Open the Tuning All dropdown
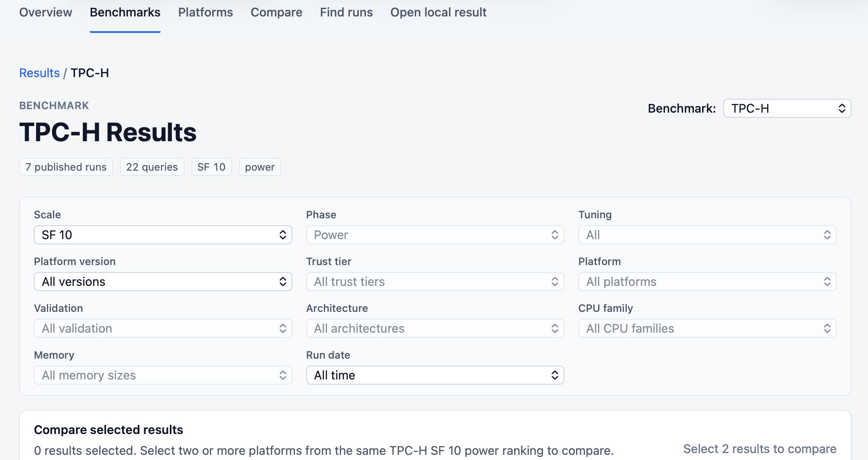The width and height of the screenshot is (868, 460). click(707, 235)
